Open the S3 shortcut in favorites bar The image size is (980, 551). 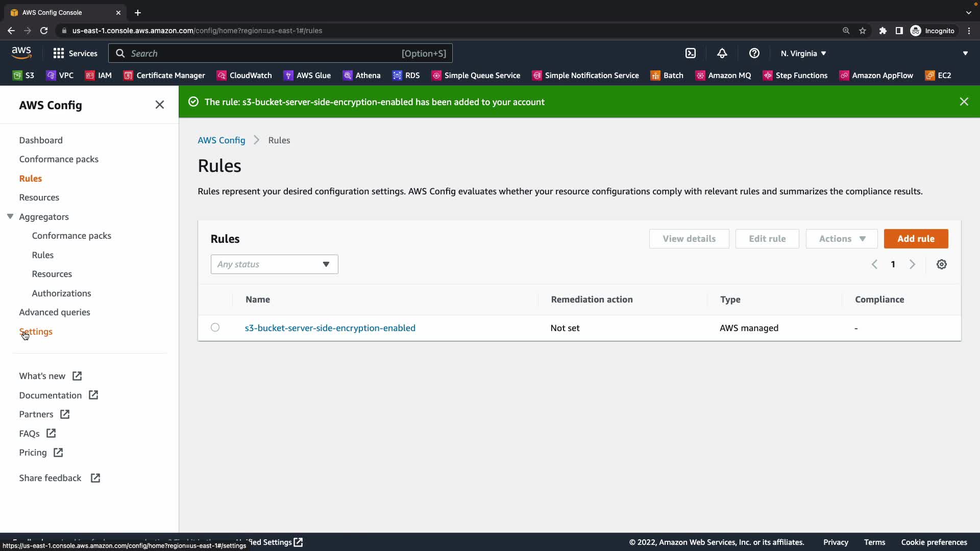[x=23, y=76]
